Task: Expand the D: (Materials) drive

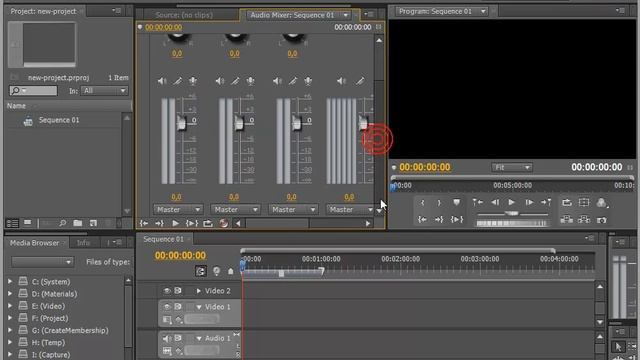Action: pos(10,293)
